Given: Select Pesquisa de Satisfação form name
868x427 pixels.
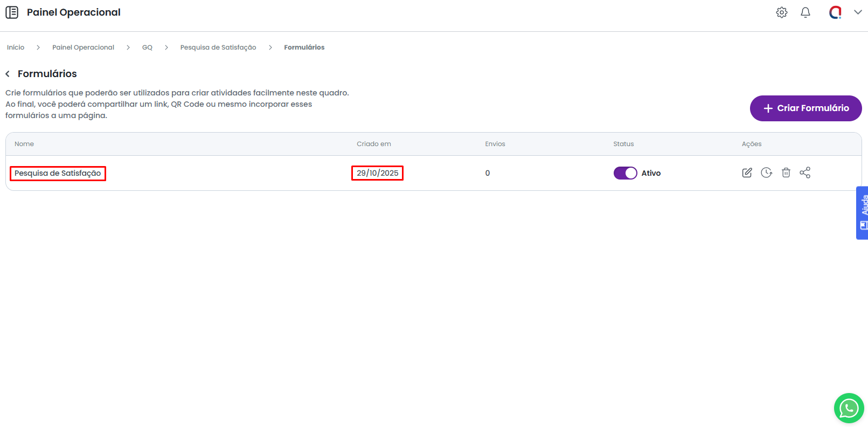Looking at the screenshot, I should tap(58, 173).
